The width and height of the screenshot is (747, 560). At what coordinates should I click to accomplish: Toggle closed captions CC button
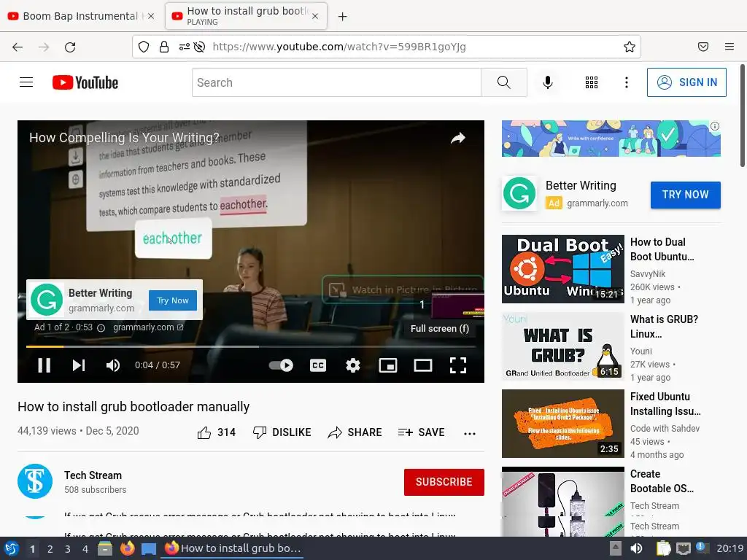[318, 365]
